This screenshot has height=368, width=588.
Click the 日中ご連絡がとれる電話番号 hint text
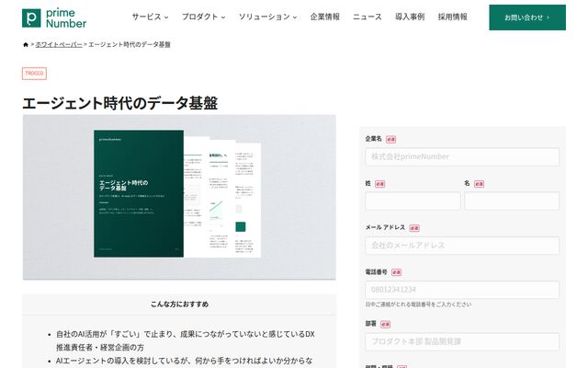pyautogui.click(x=418, y=305)
